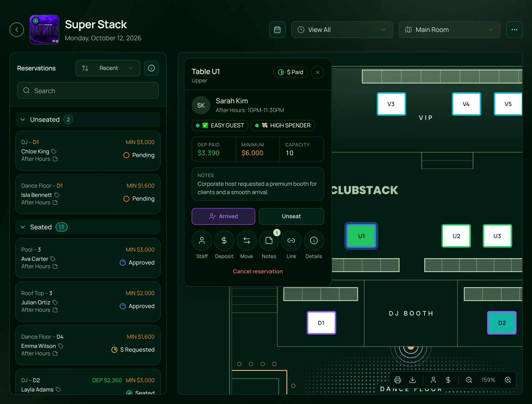Open the Move table icon

[x=247, y=241]
